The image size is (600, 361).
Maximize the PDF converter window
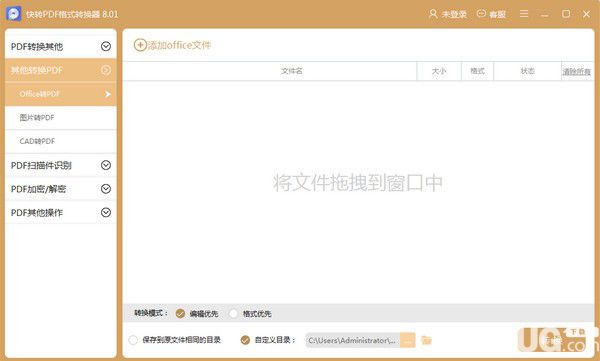coord(566,14)
